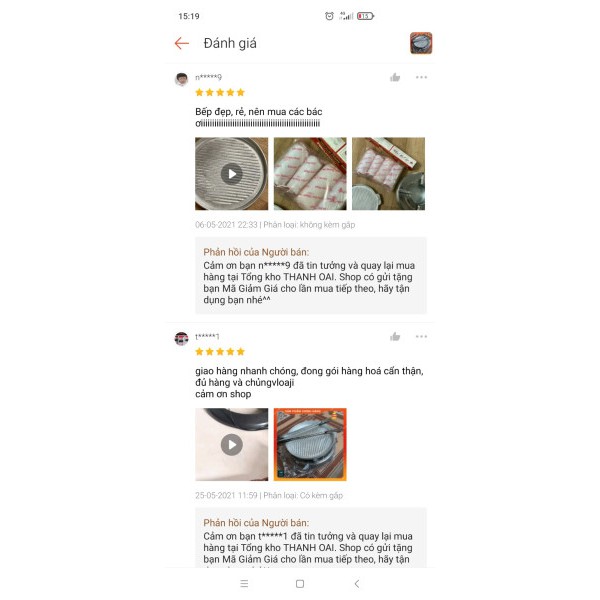The image size is (600, 600).
Task: Tap the Android back chevron in navigation bar
Action: click(x=357, y=584)
